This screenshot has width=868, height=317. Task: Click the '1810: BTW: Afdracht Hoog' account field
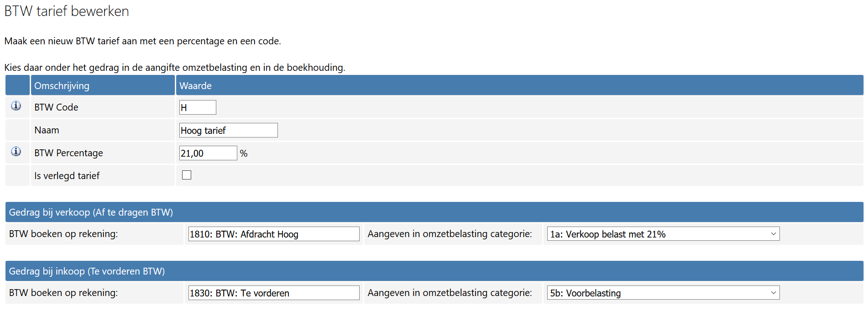point(273,234)
